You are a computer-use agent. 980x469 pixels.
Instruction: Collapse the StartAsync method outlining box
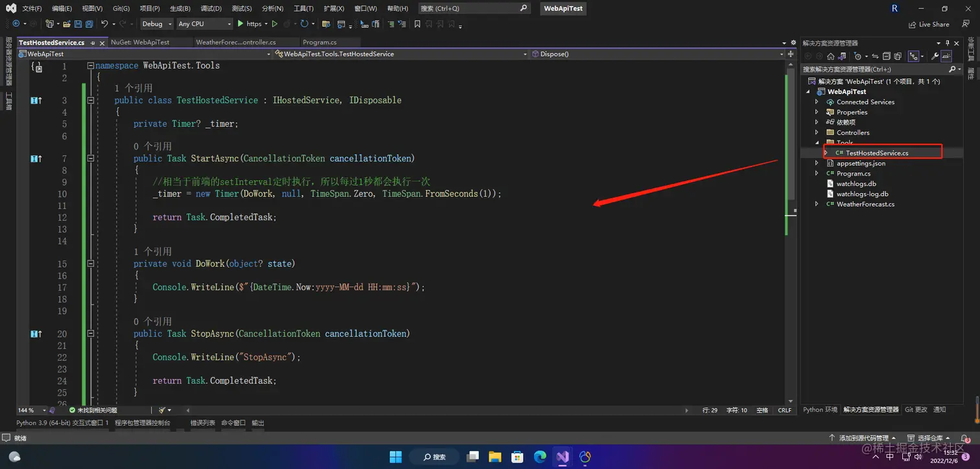(x=91, y=159)
